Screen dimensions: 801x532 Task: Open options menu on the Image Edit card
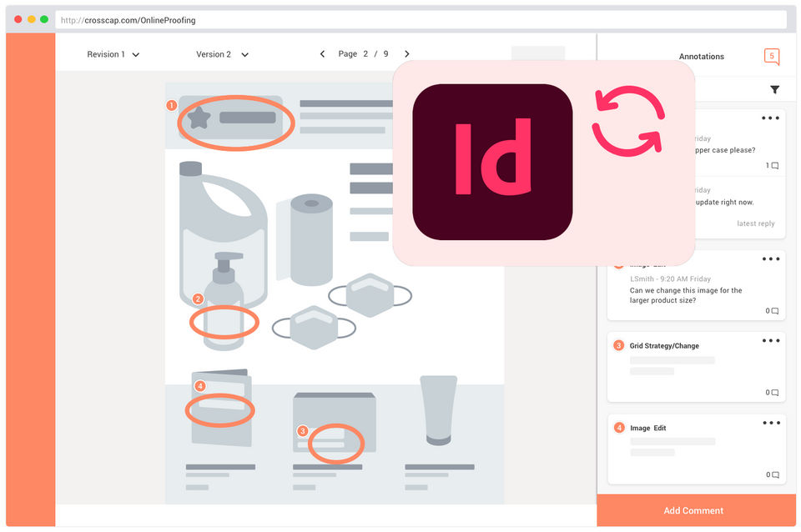[771, 423]
